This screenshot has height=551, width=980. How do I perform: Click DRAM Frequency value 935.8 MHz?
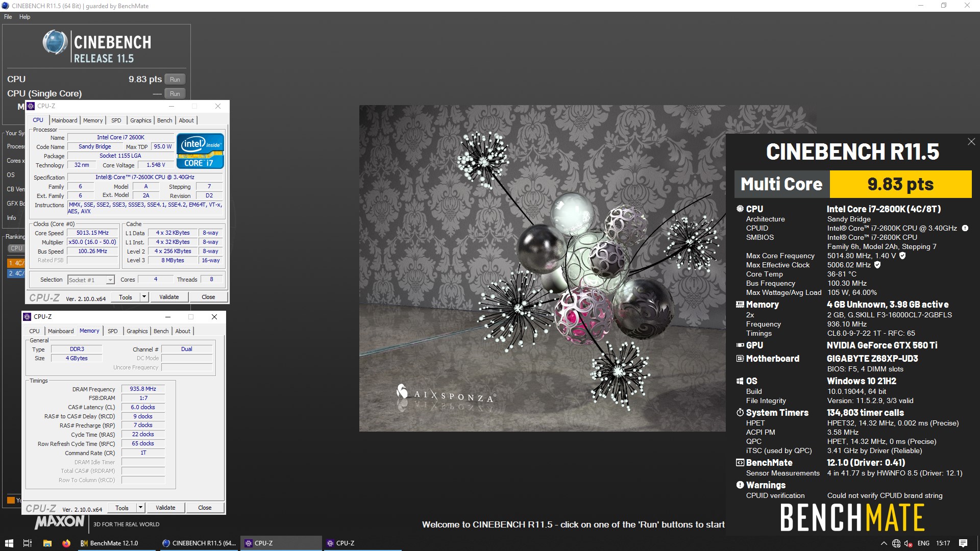pos(143,389)
